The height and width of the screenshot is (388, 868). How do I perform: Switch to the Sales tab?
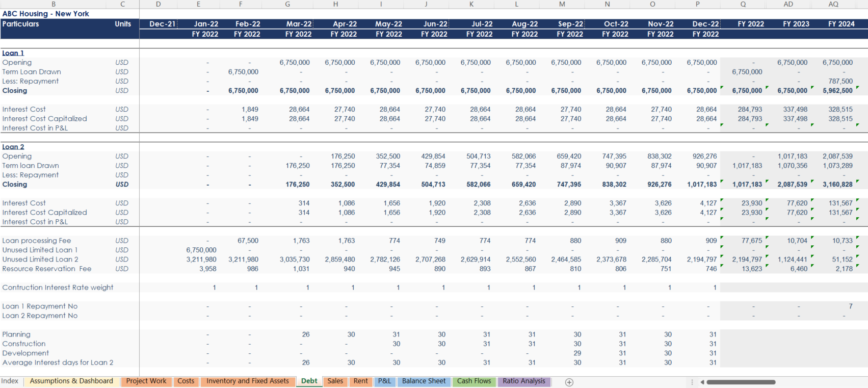click(x=335, y=381)
